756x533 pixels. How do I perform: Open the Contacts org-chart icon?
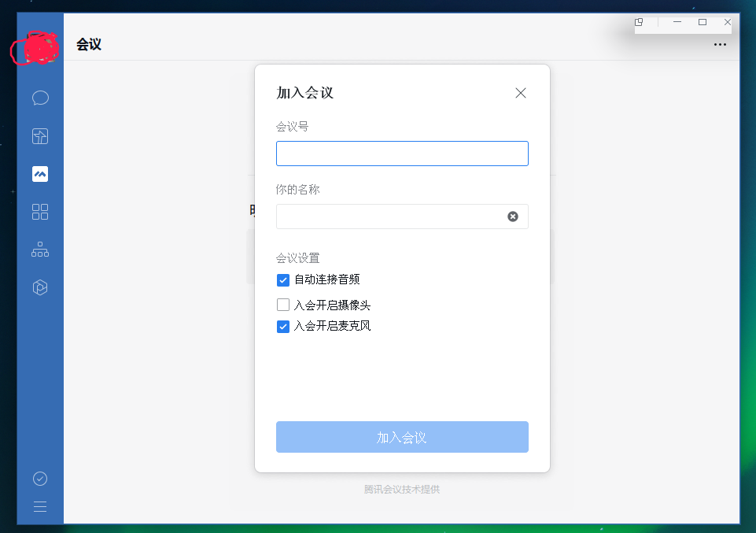tap(39, 249)
